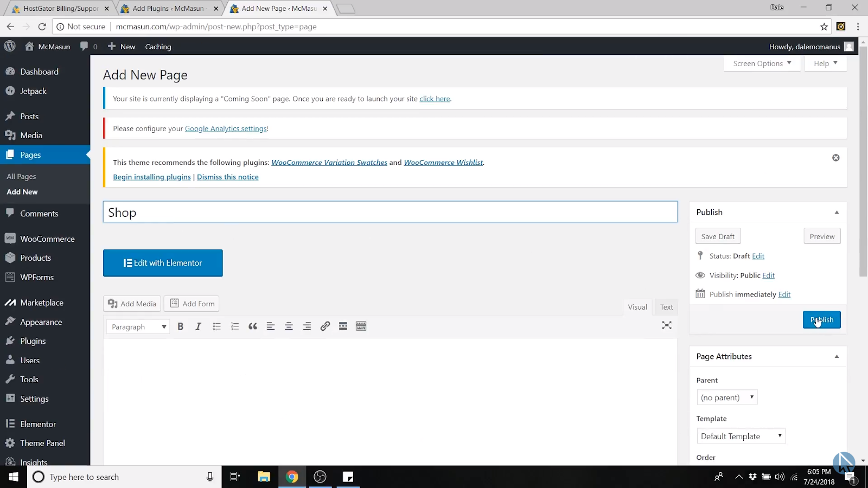868x488 pixels.
Task: Open the Paragraph format dropdown
Action: point(138,326)
